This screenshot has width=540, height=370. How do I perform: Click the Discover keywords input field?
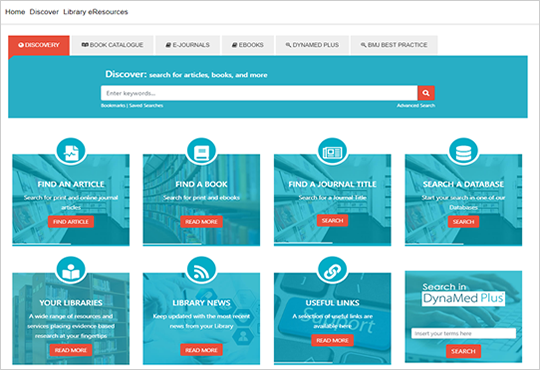pos(259,93)
